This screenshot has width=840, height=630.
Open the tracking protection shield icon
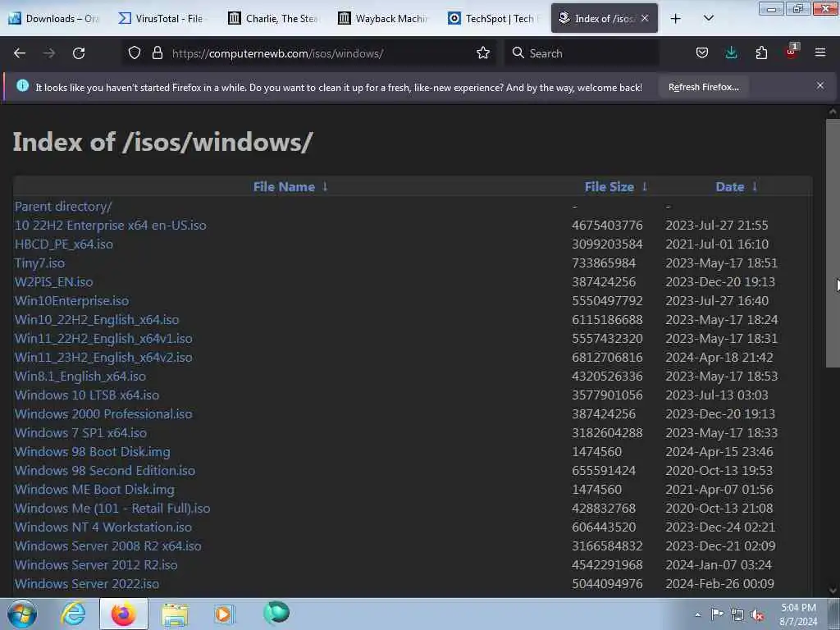[x=135, y=53]
